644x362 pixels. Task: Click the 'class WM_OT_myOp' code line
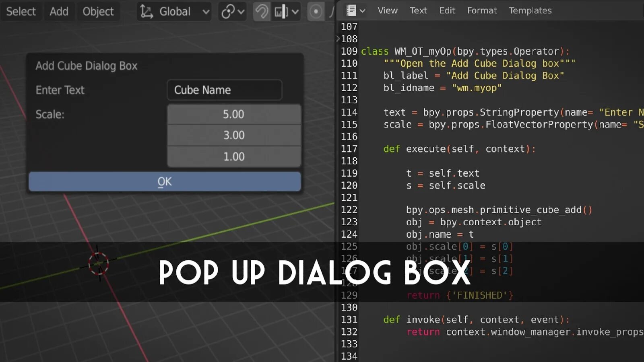coord(465,51)
